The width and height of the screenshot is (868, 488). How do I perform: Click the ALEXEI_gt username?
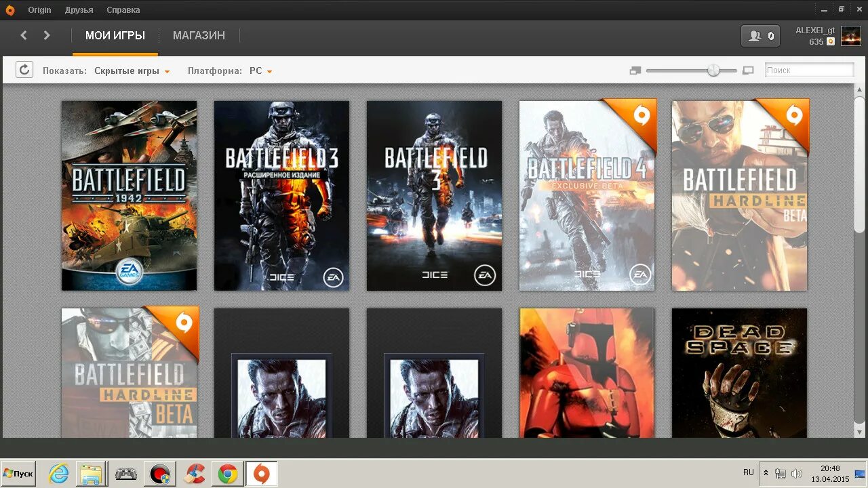[x=815, y=30]
